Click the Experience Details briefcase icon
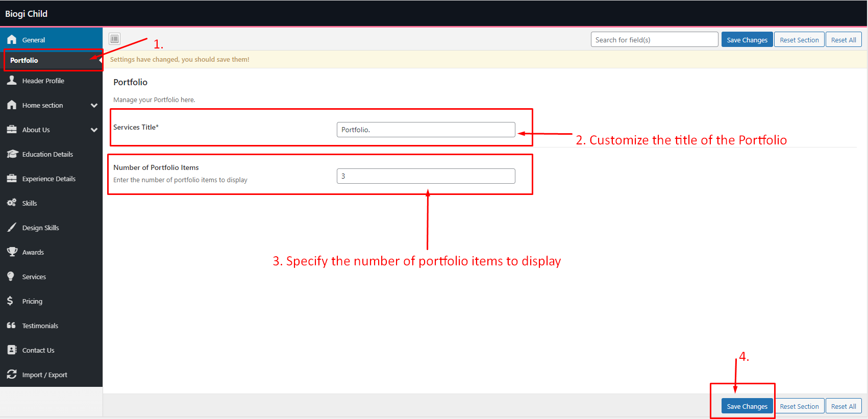Image resolution: width=868 pixels, height=419 pixels. 12,179
